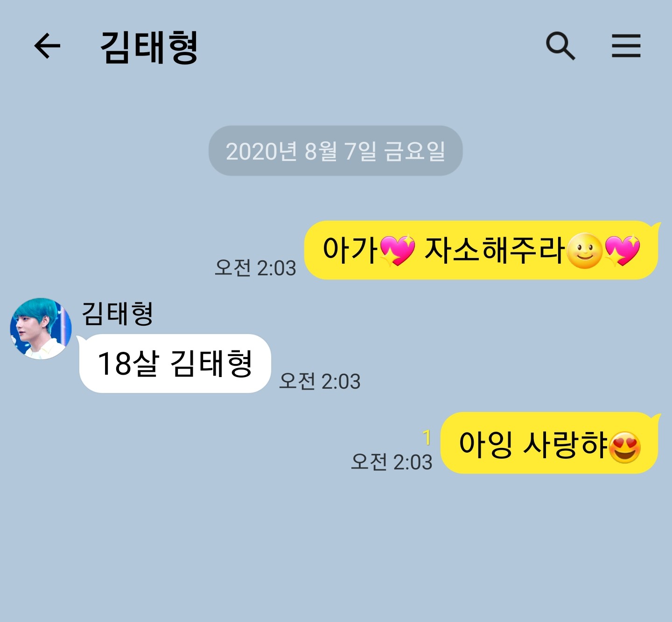
Task: Tap the heart-eyes emoji in last message
Action: coord(625,447)
